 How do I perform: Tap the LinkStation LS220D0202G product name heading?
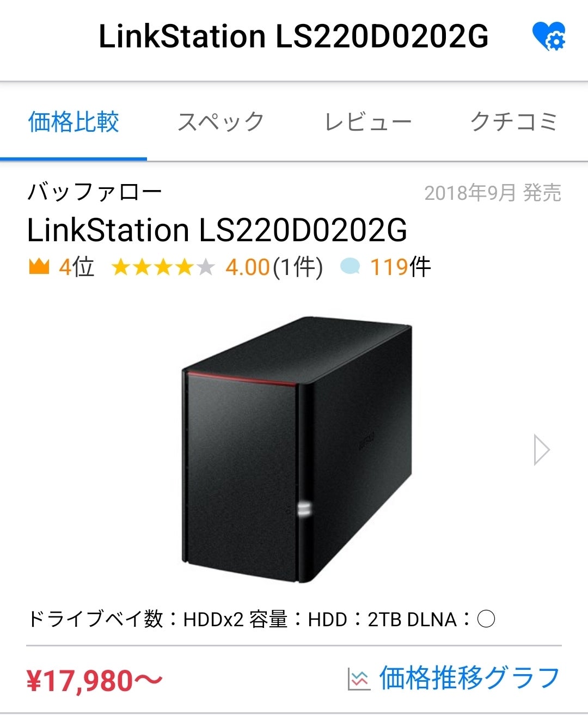point(217,230)
